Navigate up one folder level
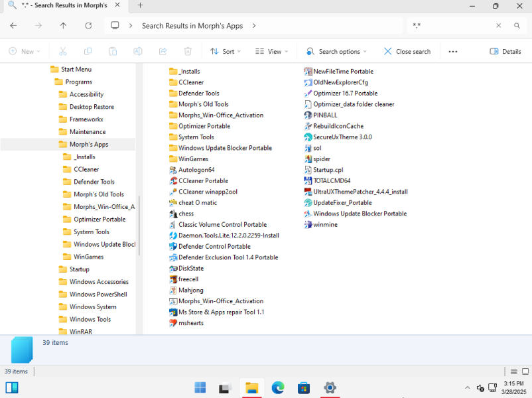Image resolution: width=532 pixels, height=398 pixels. click(63, 25)
